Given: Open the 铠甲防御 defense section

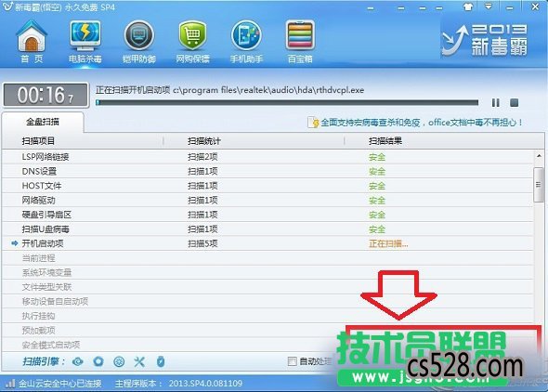Looking at the screenshot, I should pyautogui.click(x=139, y=41).
